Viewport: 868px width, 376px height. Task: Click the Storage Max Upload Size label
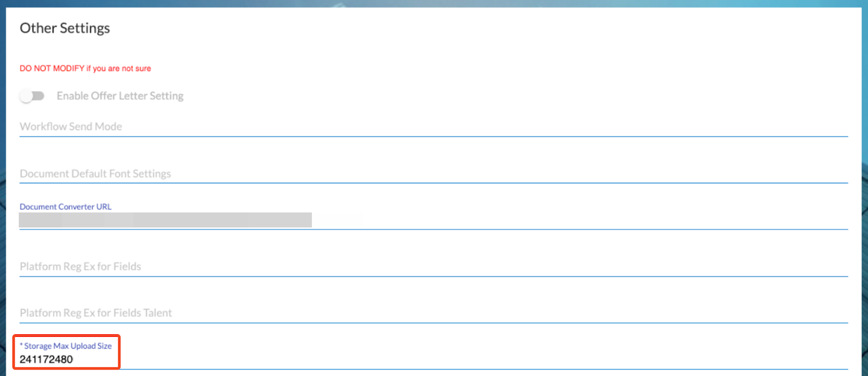tap(68, 346)
